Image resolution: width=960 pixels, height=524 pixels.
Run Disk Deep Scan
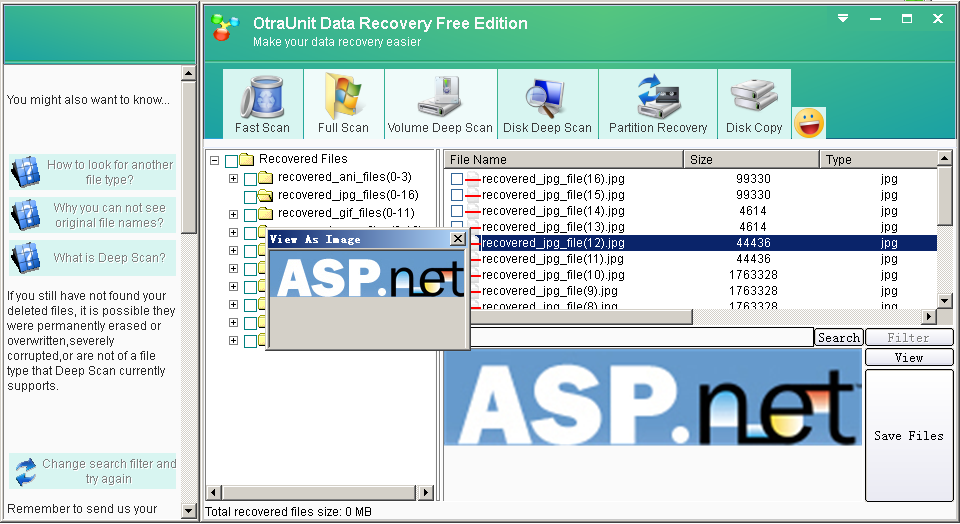[x=547, y=103]
